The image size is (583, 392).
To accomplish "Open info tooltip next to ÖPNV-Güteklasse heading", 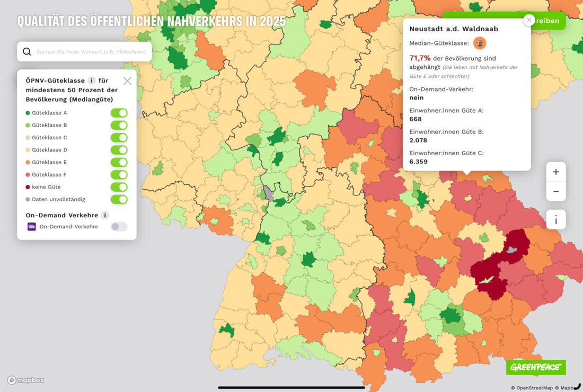I will 91,81.
